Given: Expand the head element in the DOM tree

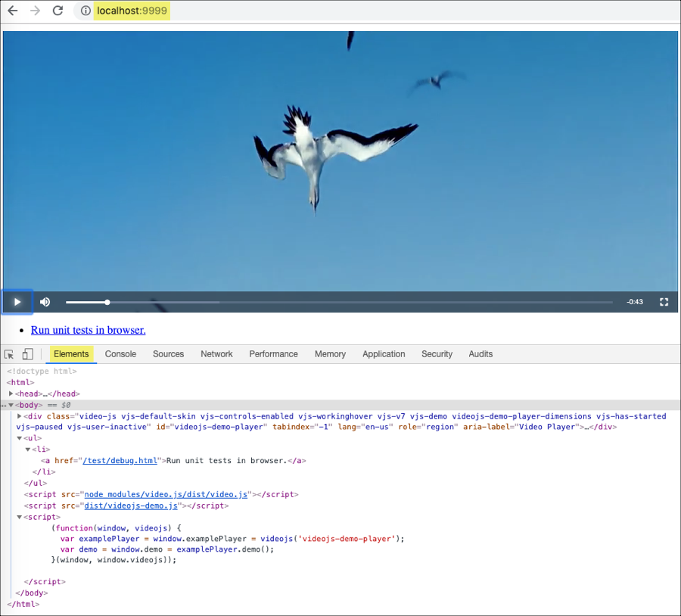Looking at the screenshot, I should point(11,394).
